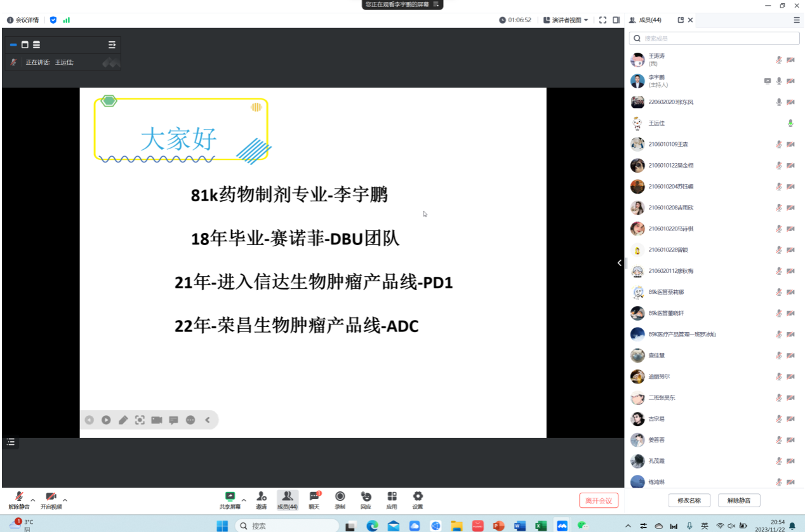Expand arrow next to 共享屏幕
This screenshot has width=805, height=532.
coord(244,500)
